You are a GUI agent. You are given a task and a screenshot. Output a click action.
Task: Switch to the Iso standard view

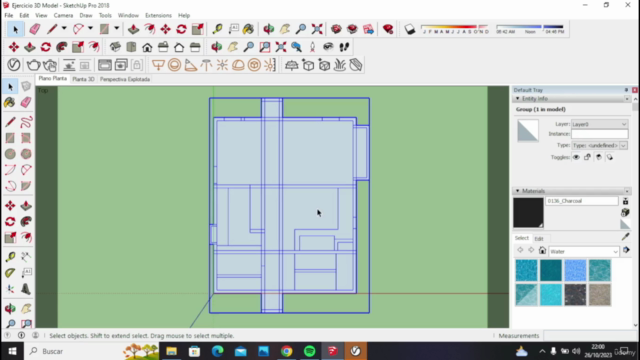(x=115, y=47)
